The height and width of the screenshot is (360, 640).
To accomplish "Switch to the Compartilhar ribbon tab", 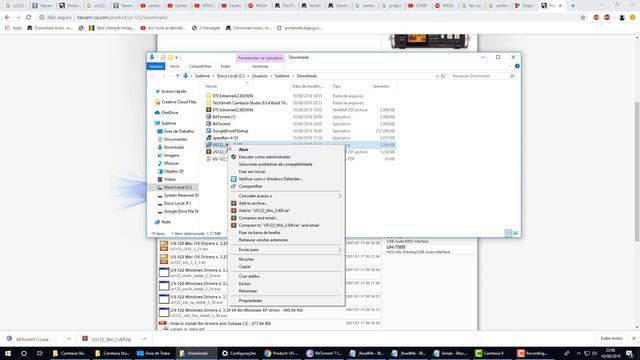I will [x=200, y=67].
